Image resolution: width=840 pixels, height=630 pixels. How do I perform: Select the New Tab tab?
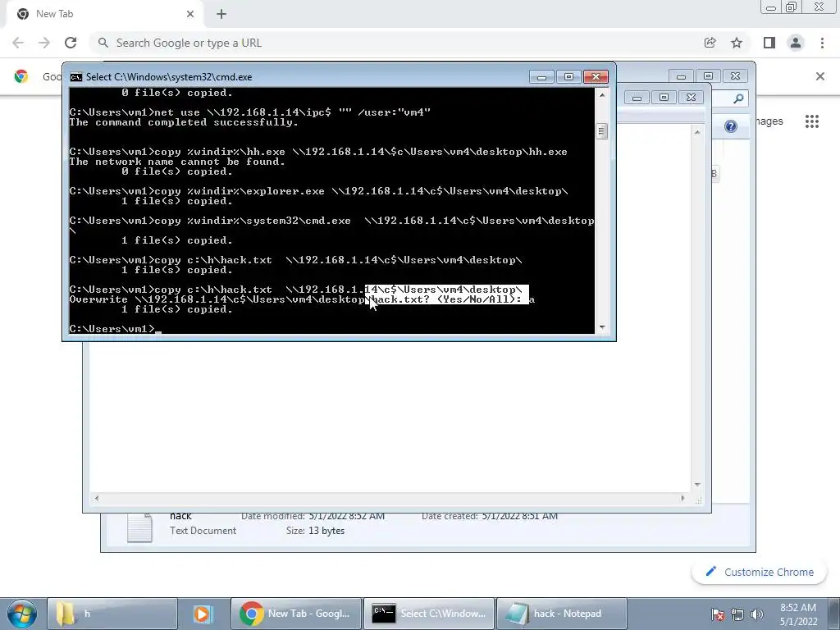[x=104, y=14]
